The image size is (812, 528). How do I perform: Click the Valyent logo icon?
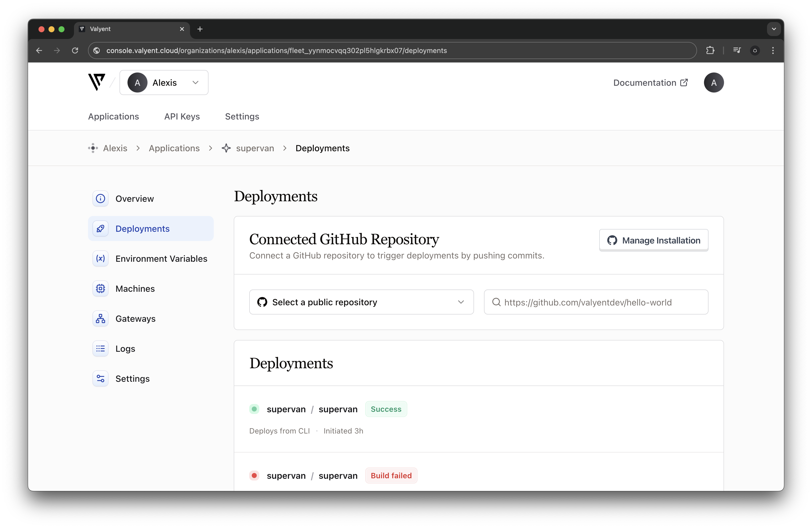coord(96,82)
